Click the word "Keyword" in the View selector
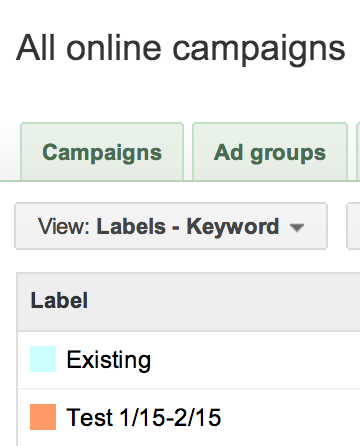360x446 pixels. coord(233,228)
